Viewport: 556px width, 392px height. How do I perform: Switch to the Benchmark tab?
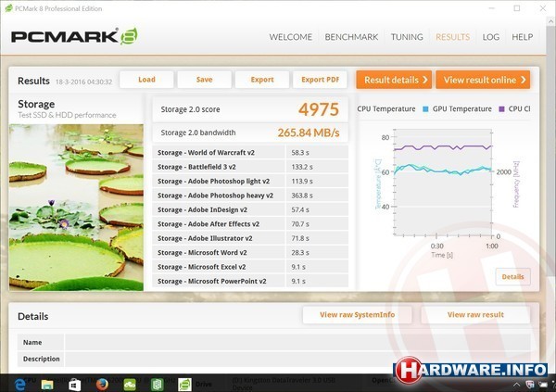(x=351, y=37)
